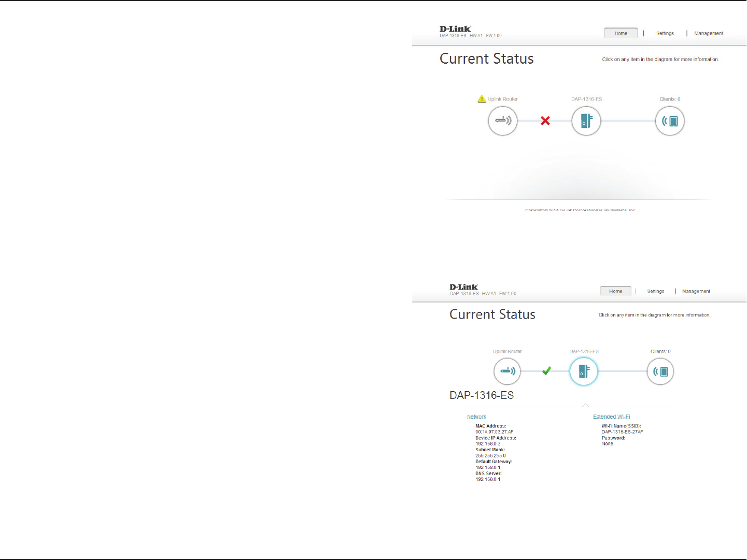Click the 'Uplink Router' label next to the warning triangle
The height and width of the screenshot is (560, 747).
[x=503, y=99]
